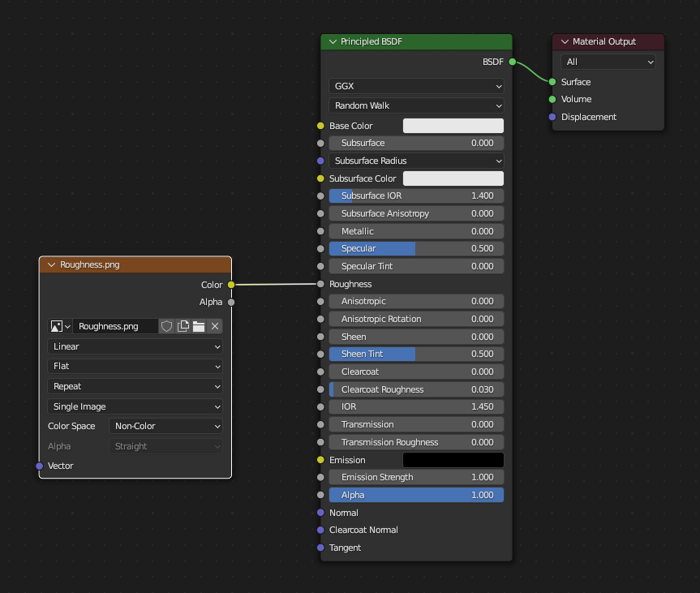Image resolution: width=700 pixels, height=593 pixels.
Task: Open the Single Image source dropdown
Action: pos(135,406)
